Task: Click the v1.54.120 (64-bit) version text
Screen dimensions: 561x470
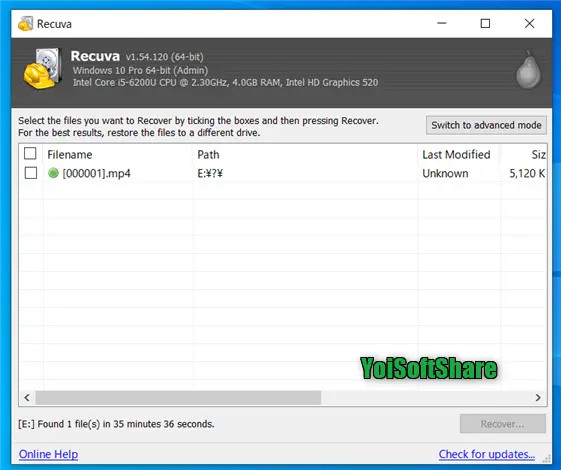Action: coord(165,57)
